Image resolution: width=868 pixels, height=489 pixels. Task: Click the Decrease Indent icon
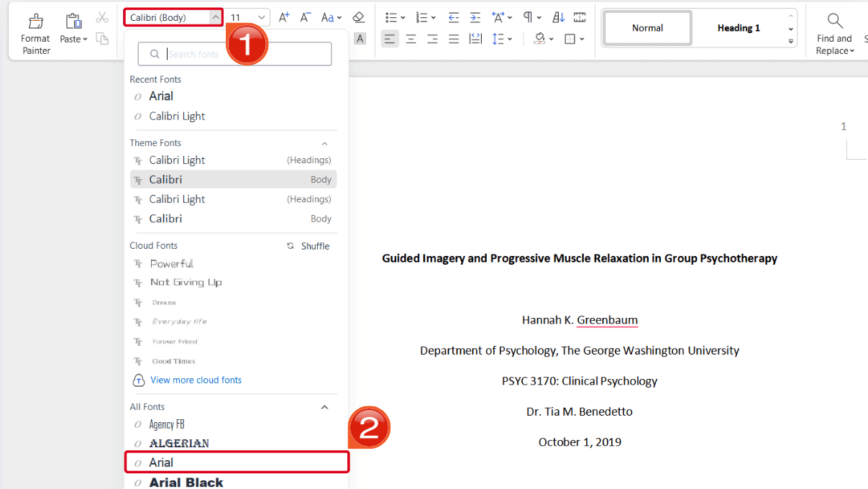point(454,17)
